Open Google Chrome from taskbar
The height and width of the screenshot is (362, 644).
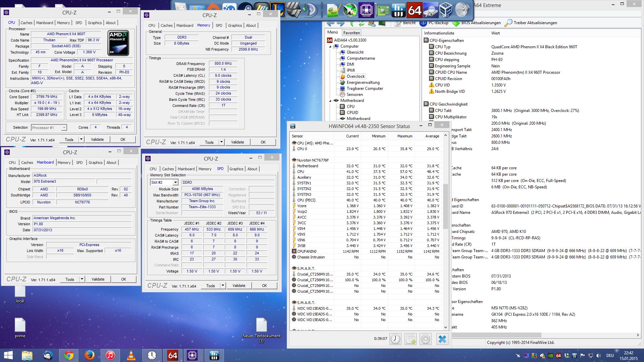[69, 355]
